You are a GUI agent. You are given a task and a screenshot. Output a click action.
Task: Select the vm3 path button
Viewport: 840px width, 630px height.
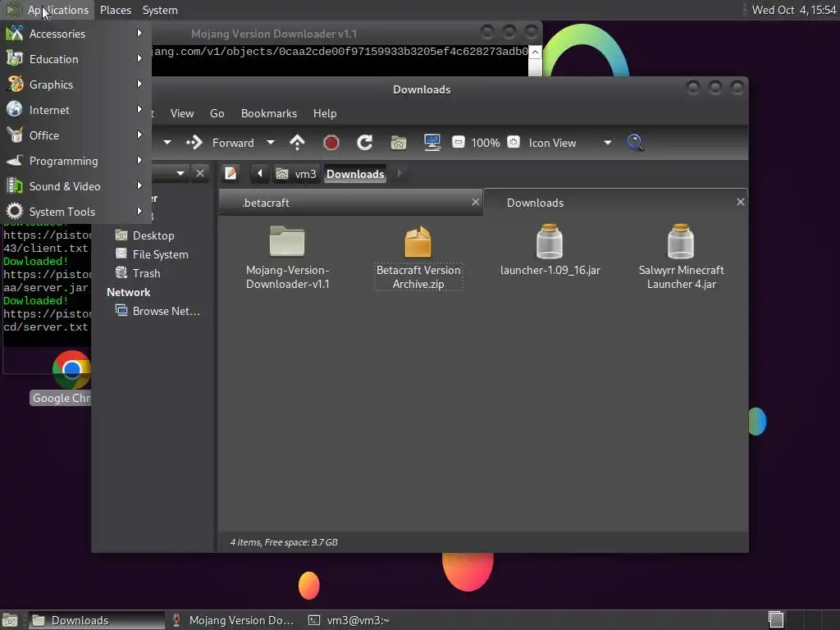point(296,174)
